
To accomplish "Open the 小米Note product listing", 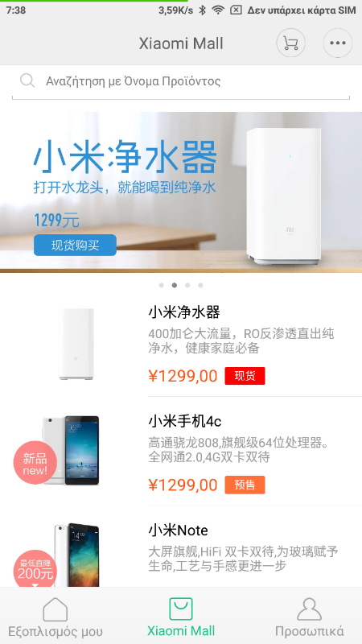I will click(x=181, y=550).
